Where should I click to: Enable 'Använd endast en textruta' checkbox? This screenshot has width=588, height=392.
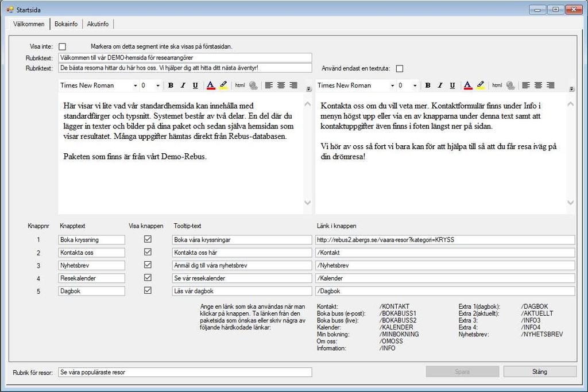tap(400, 68)
